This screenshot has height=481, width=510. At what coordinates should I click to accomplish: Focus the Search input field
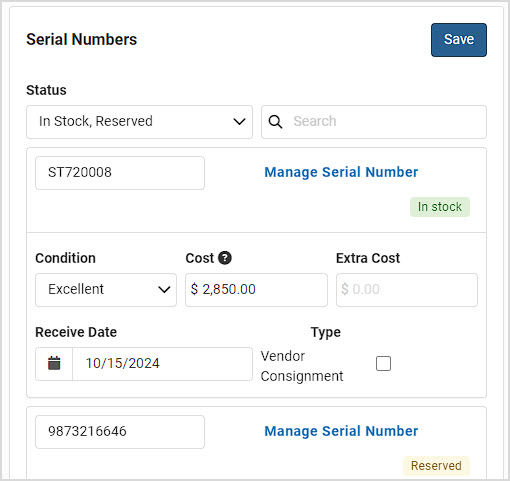[x=374, y=122]
